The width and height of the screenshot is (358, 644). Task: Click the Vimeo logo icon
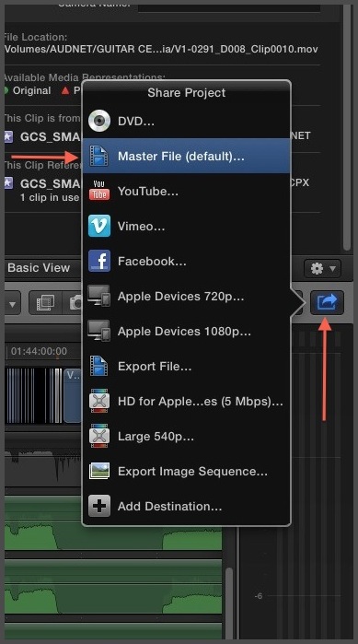pyautogui.click(x=99, y=226)
